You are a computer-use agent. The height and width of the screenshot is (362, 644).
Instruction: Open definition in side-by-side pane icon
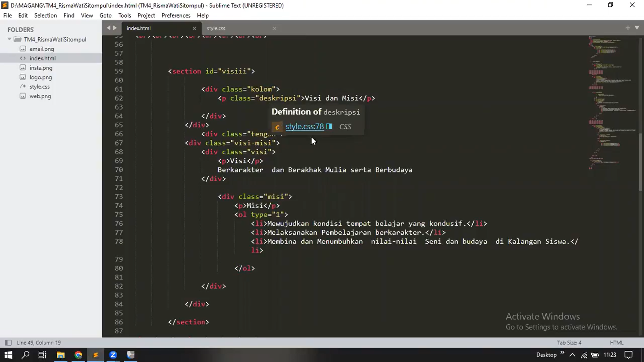pos(329,126)
